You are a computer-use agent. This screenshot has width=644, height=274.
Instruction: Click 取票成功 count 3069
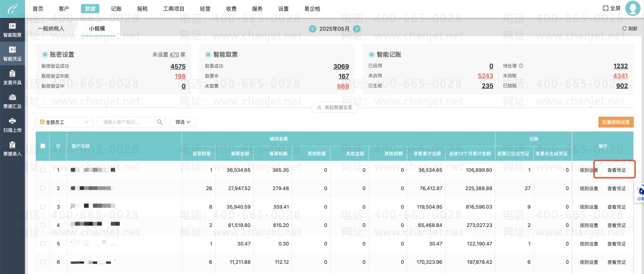pos(341,67)
